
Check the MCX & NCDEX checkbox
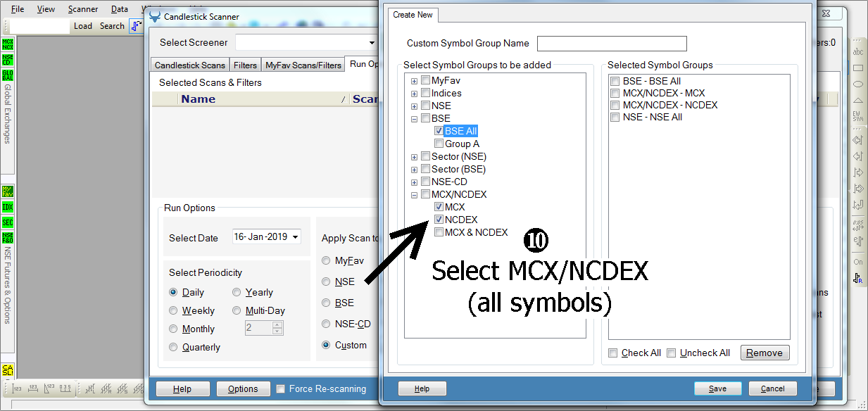coord(439,232)
